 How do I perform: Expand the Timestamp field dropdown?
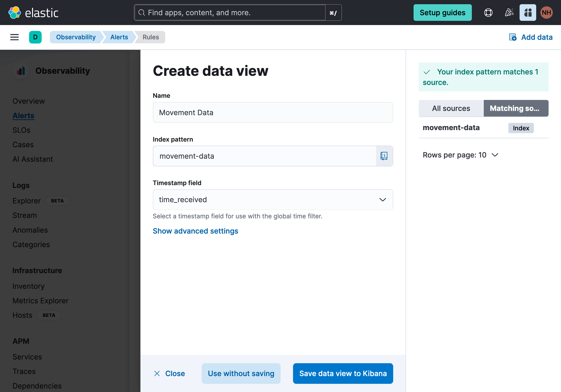pyautogui.click(x=382, y=199)
